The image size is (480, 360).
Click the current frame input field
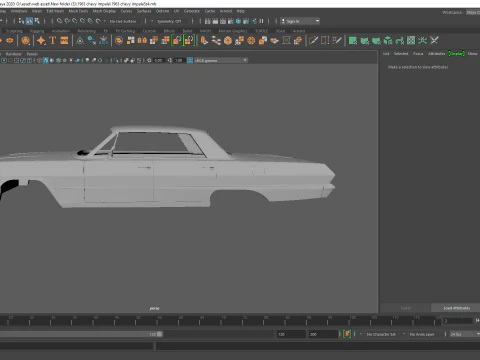(458, 321)
